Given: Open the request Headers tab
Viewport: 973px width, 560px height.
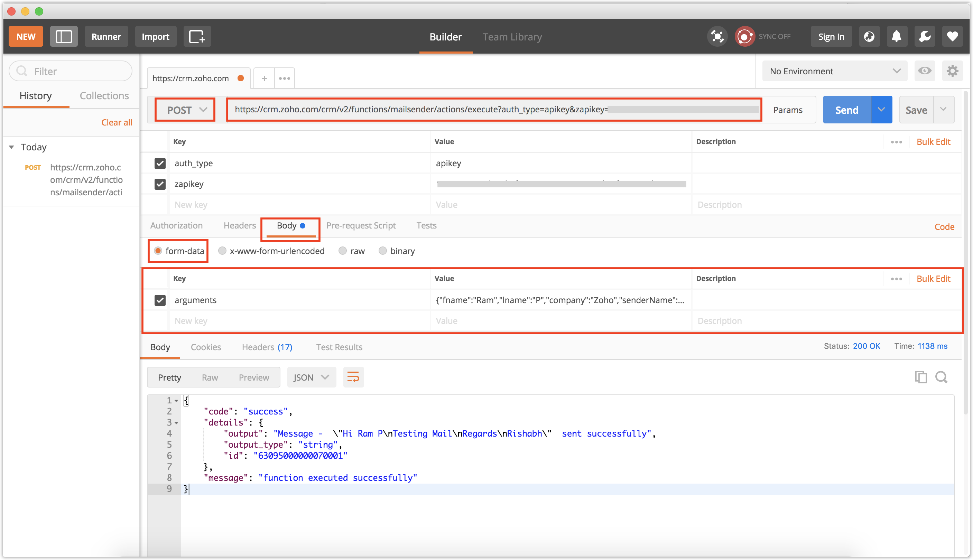Looking at the screenshot, I should click(x=240, y=225).
